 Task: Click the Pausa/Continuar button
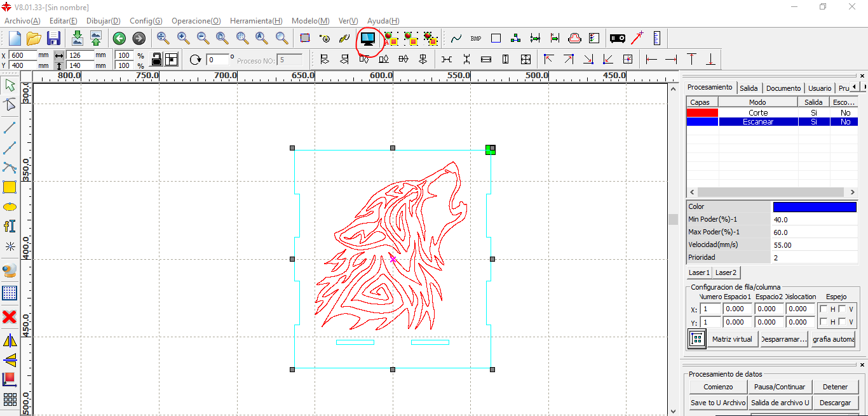pyautogui.click(x=780, y=387)
